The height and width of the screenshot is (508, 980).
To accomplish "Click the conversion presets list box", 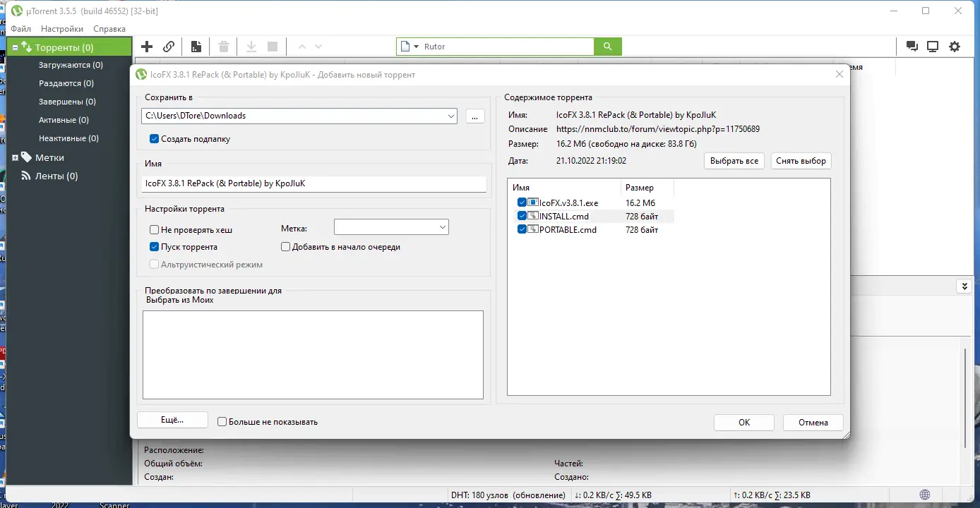I will point(313,355).
